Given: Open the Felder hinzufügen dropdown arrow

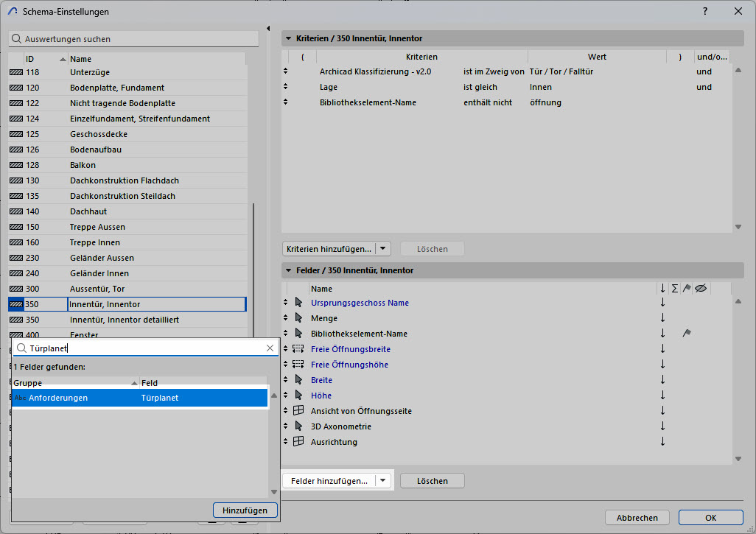Looking at the screenshot, I should pos(383,481).
